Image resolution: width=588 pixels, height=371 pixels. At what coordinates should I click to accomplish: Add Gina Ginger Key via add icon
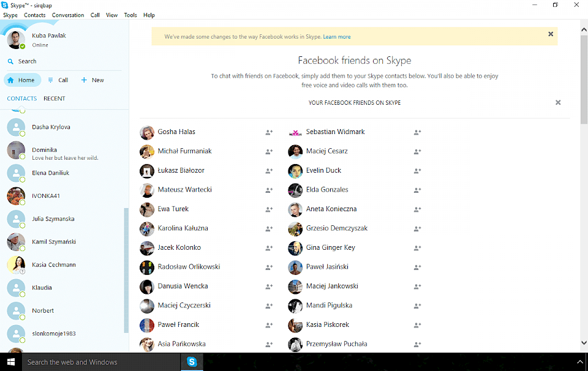(x=417, y=248)
